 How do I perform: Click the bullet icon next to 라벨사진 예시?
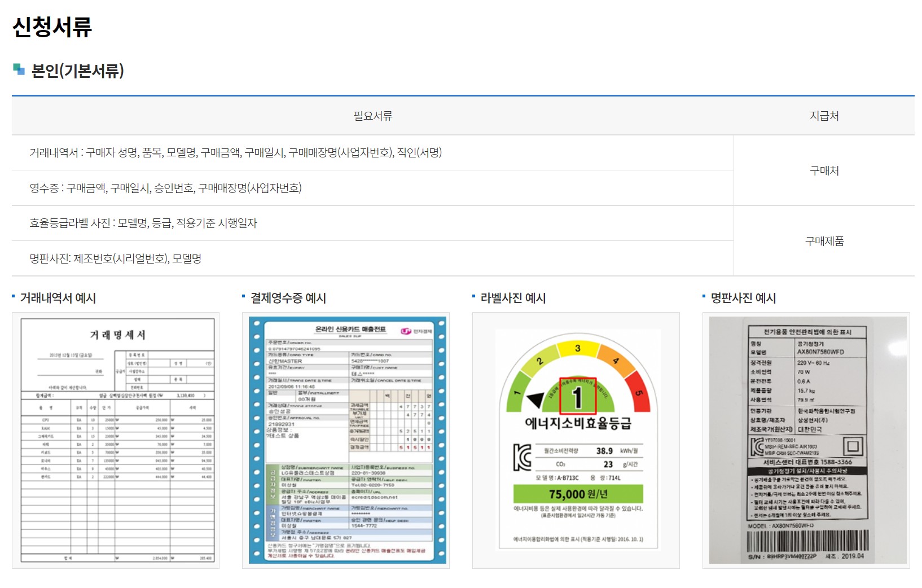tap(474, 295)
